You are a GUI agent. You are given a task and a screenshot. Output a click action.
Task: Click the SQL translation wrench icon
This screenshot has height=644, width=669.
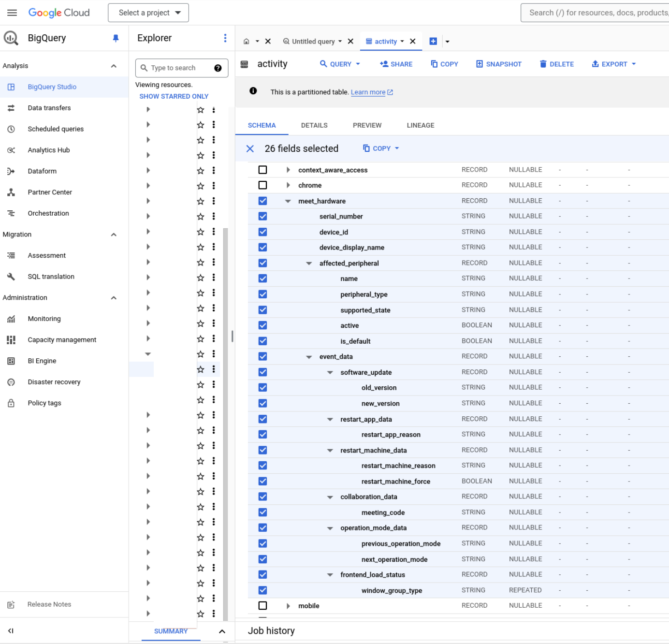point(11,277)
